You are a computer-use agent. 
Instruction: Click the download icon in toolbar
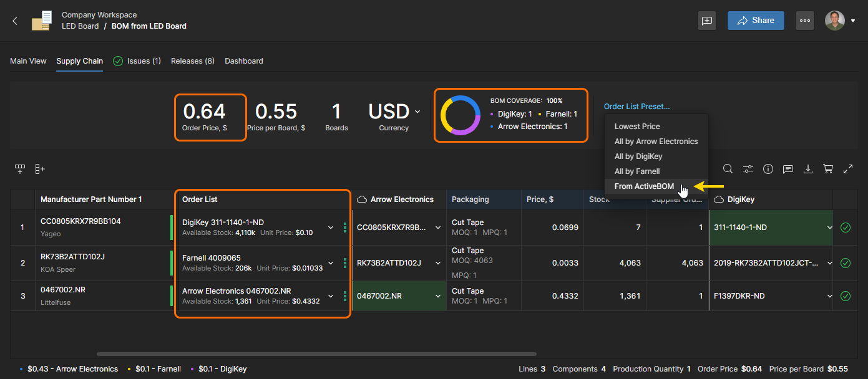click(x=808, y=169)
